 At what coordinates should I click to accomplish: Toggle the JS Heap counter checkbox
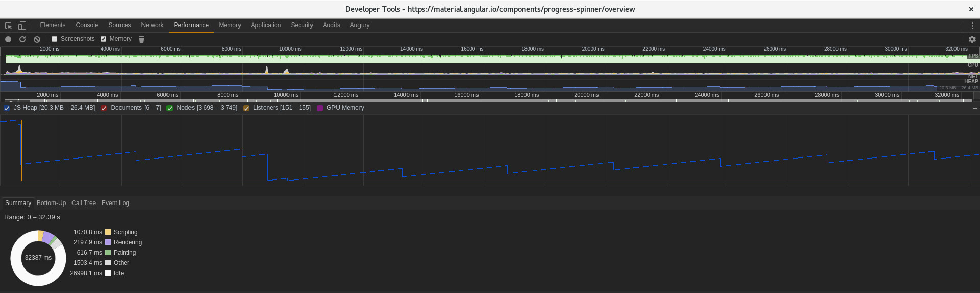click(7, 108)
